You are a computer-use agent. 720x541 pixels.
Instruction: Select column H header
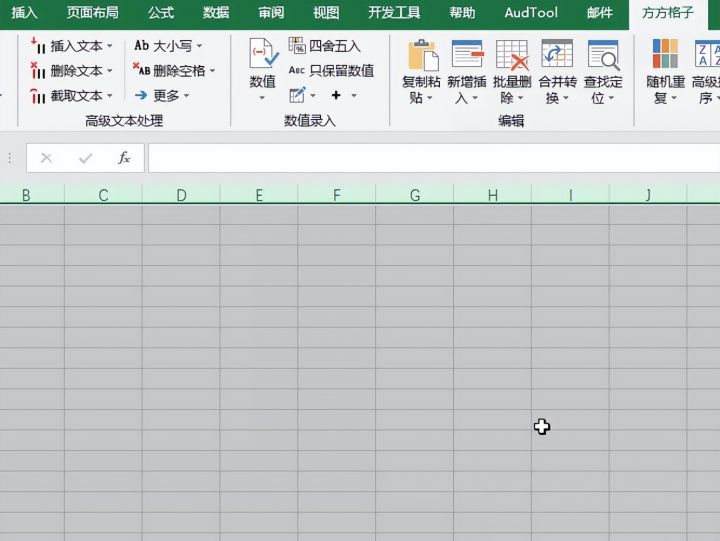[x=492, y=195]
